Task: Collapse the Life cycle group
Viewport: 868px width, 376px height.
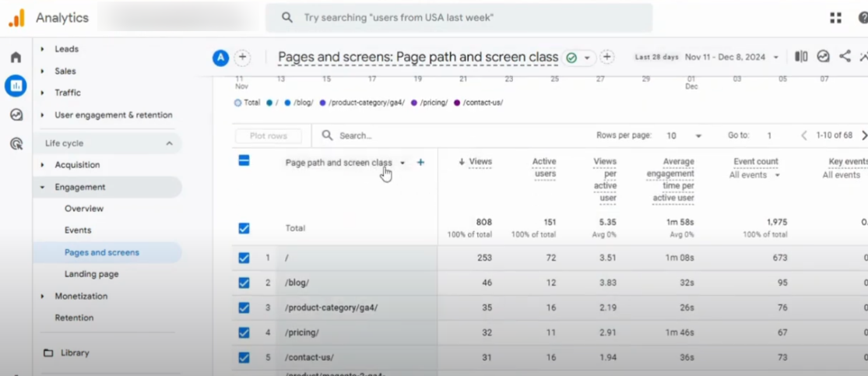Action: [170, 143]
